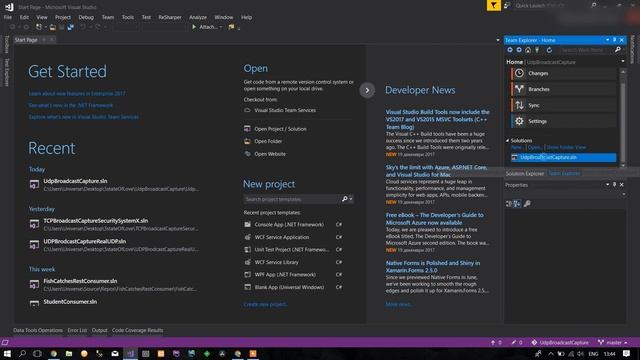640x360 pixels.
Task: Select UdpBroadcastCapture.sln in Team Explorer Solutions
Action: 564,157
